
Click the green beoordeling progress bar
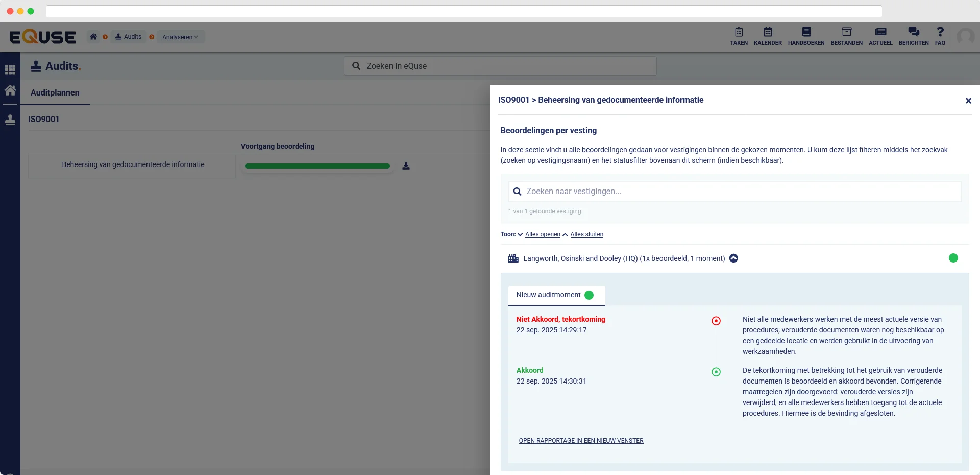tap(317, 166)
